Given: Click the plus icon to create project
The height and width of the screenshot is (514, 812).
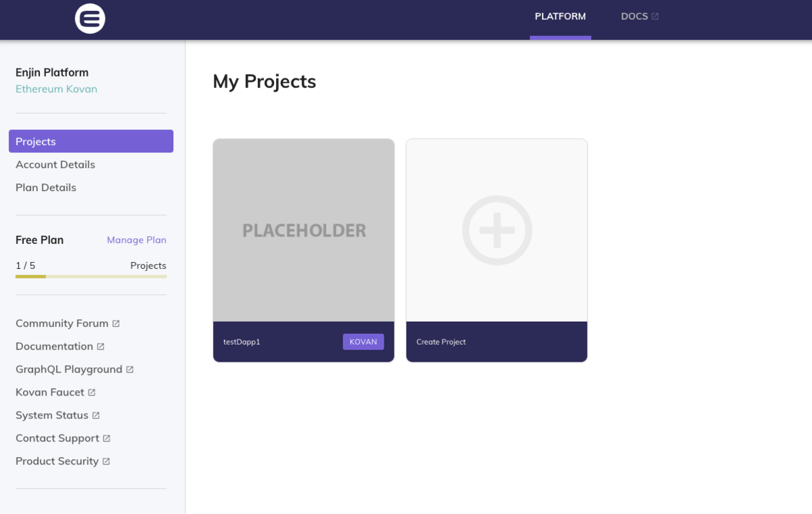Looking at the screenshot, I should (497, 230).
